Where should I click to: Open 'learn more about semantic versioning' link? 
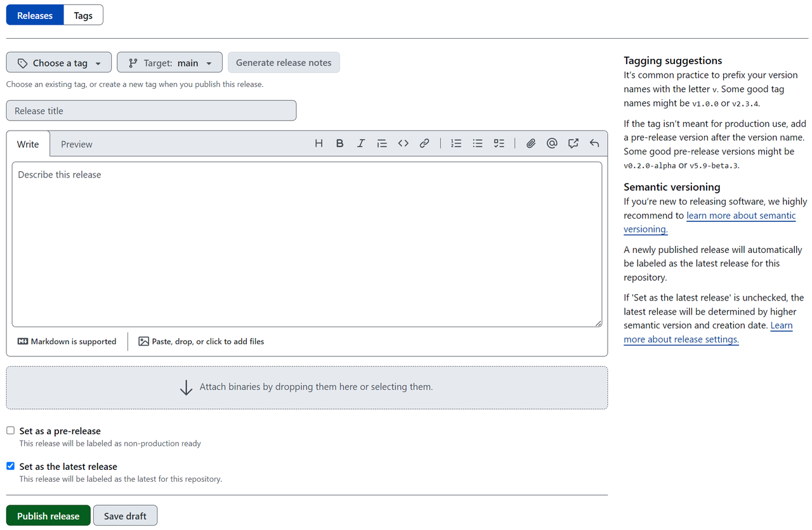[x=741, y=216]
